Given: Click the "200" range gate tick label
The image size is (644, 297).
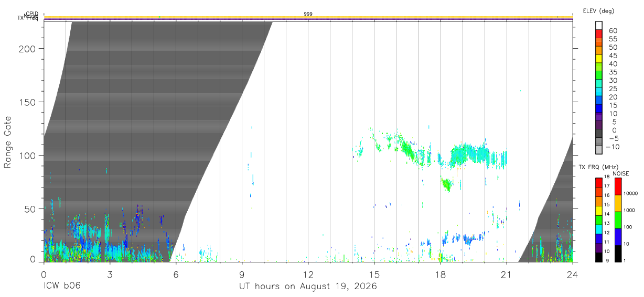Looking at the screenshot, I should pyautogui.click(x=28, y=49).
